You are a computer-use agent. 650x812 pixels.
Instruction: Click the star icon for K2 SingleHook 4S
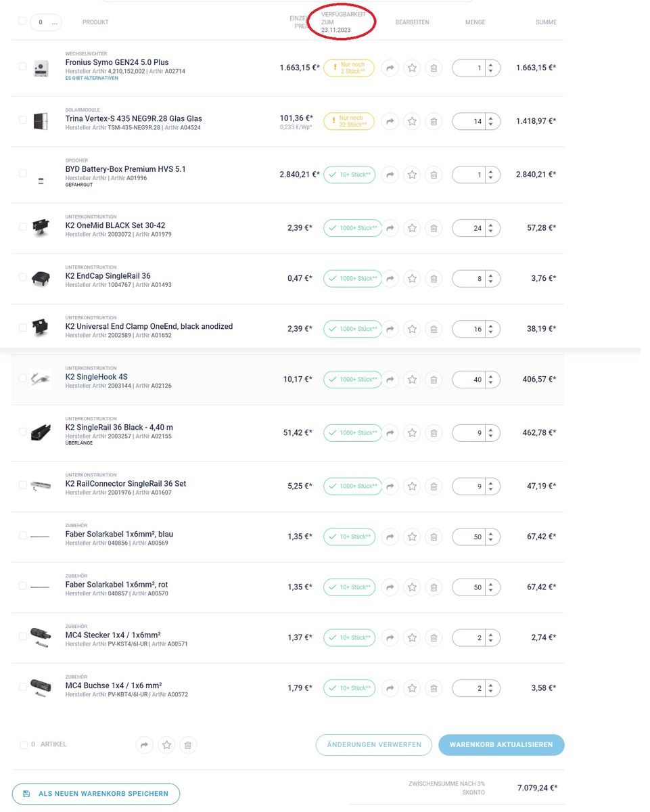click(x=412, y=380)
